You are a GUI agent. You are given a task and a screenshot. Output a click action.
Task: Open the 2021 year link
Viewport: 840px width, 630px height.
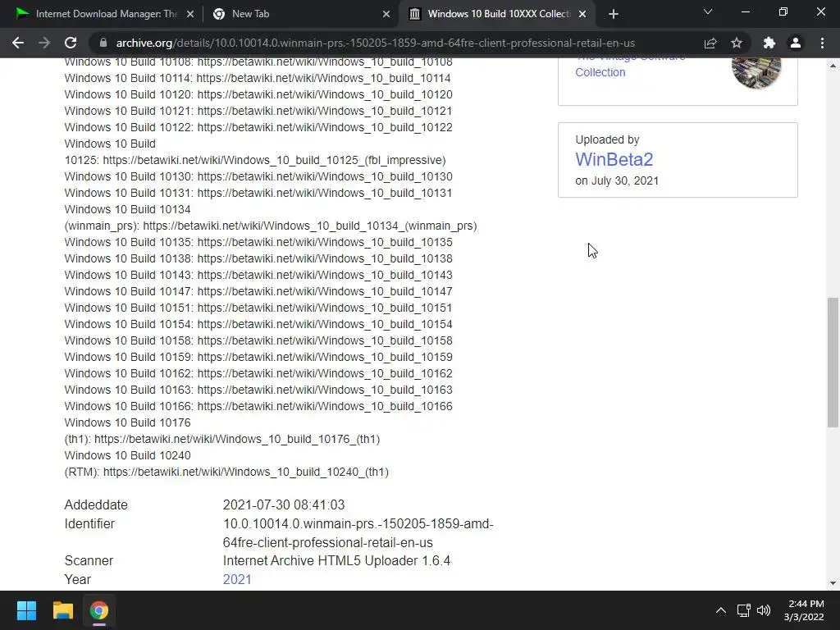237,579
